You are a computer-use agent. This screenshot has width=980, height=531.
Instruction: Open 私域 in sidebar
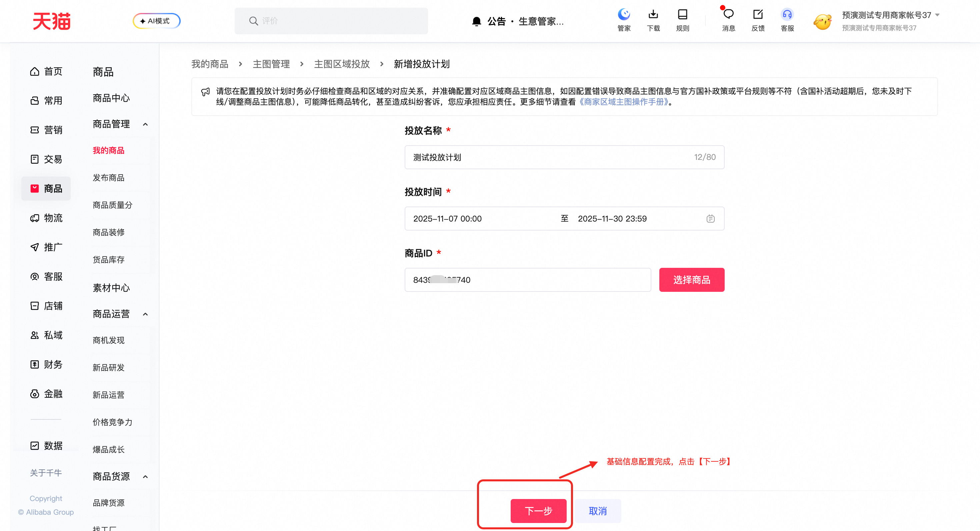click(x=46, y=335)
